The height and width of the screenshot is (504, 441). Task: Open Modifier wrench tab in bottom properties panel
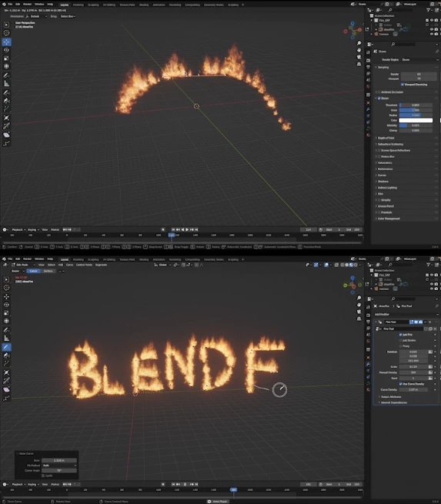(x=368, y=364)
